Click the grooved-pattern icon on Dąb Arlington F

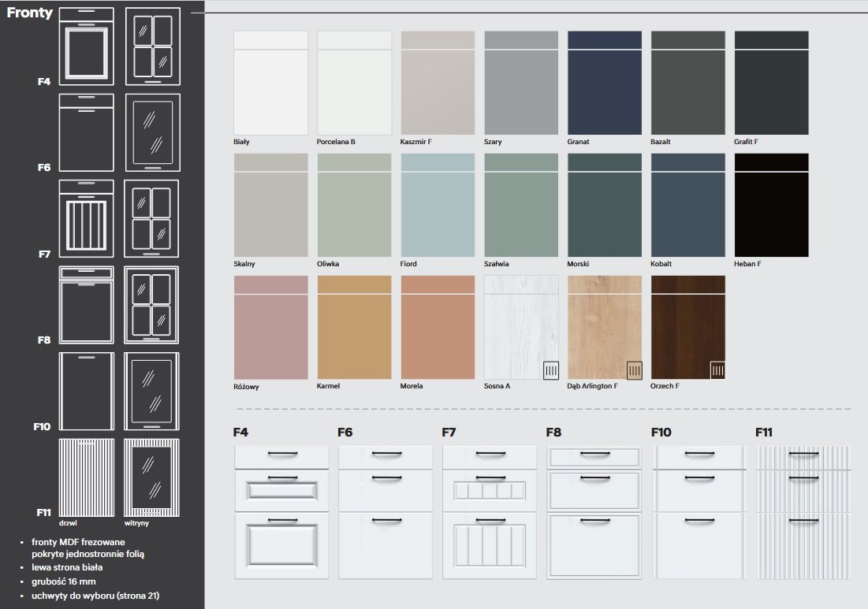tap(634, 370)
